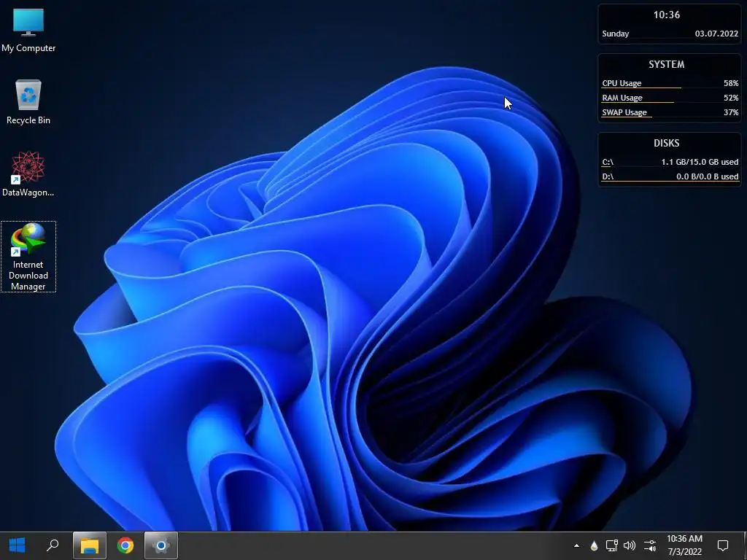Image resolution: width=747 pixels, height=560 pixels.
Task: Click the sliders tray icon
Action: (650, 545)
